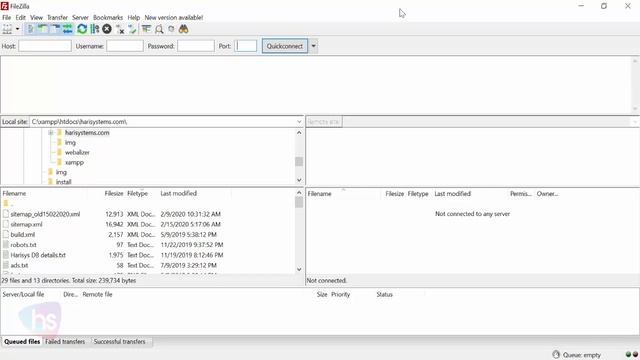Expand the harisystems.com tree node
The width and height of the screenshot is (640, 360).
click(x=51, y=133)
